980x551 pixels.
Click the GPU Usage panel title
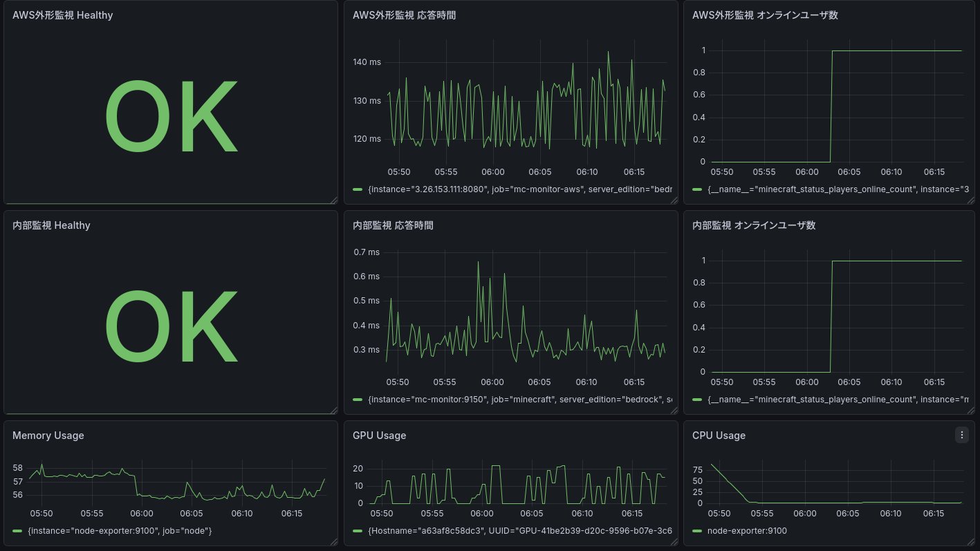[379, 436]
